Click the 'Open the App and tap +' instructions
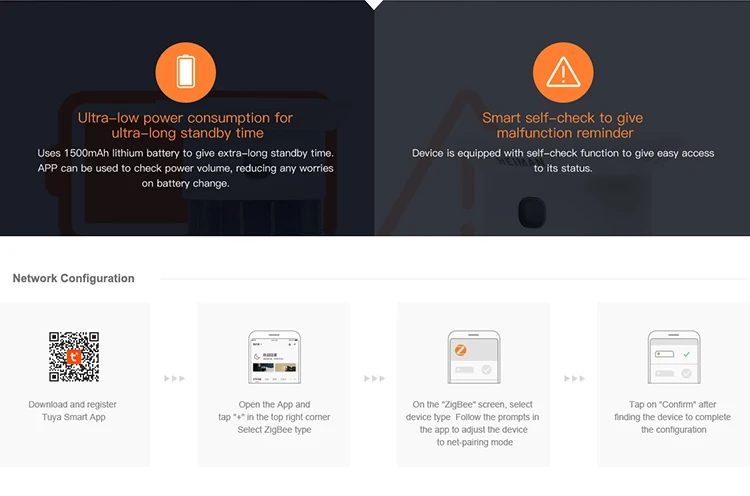The image size is (750, 496). 274,417
